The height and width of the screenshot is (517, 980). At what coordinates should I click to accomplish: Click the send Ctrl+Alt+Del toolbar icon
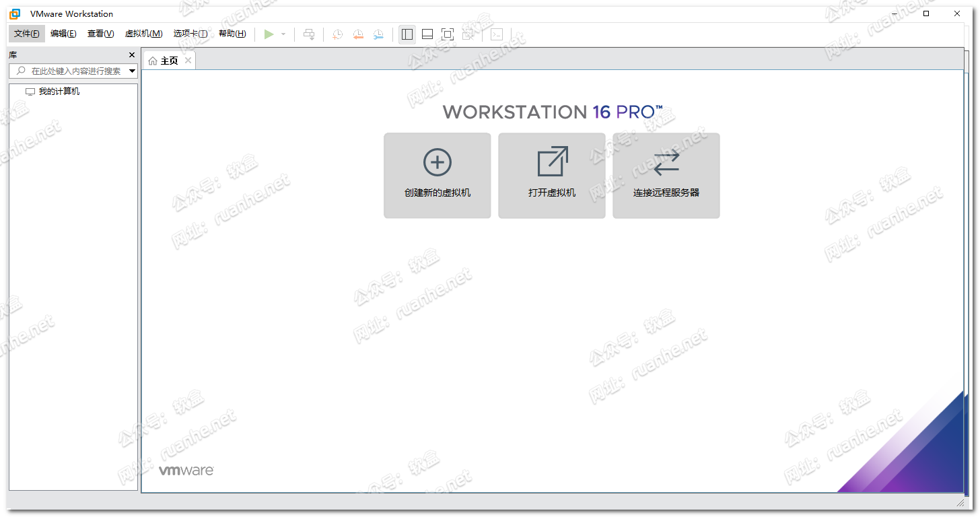point(309,34)
